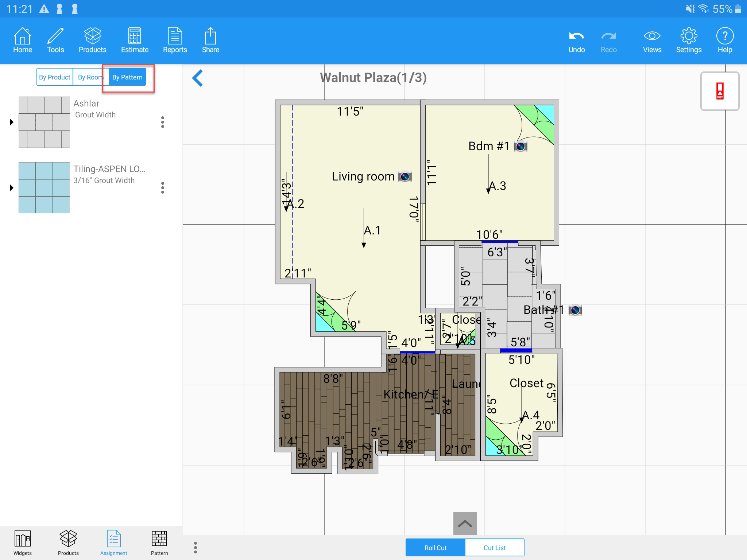Open Pattern brick icon in bottom bar
Viewport: 747px width, 560px height.
[x=159, y=542]
